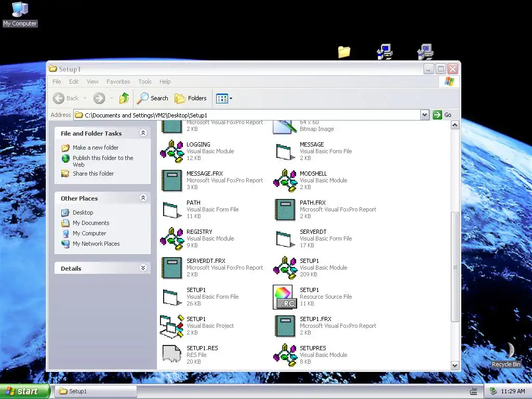Select the MESSAGE.FRX FoxPro Report icon

(172, 180)
